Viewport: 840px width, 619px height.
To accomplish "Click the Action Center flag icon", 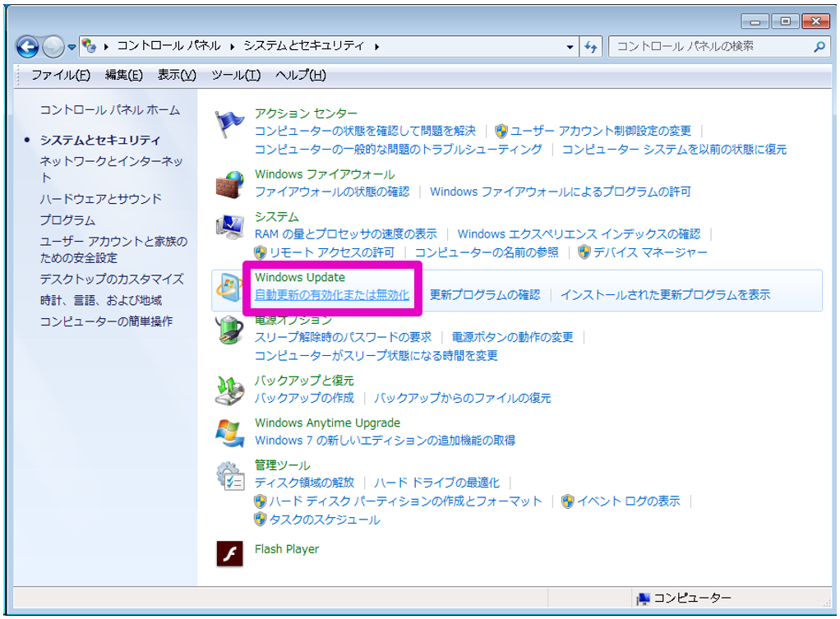I will [x=229, y=124].
